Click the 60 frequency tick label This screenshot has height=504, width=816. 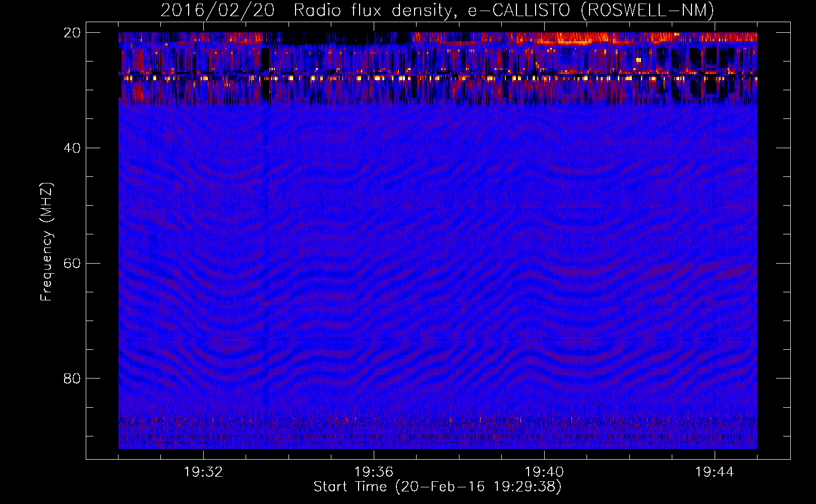click(x=72, y=263)
